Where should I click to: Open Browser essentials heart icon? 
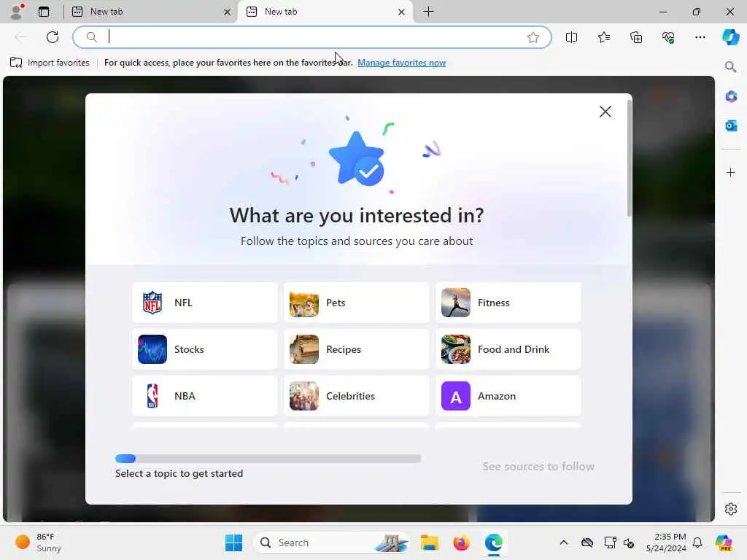[668, 37]
